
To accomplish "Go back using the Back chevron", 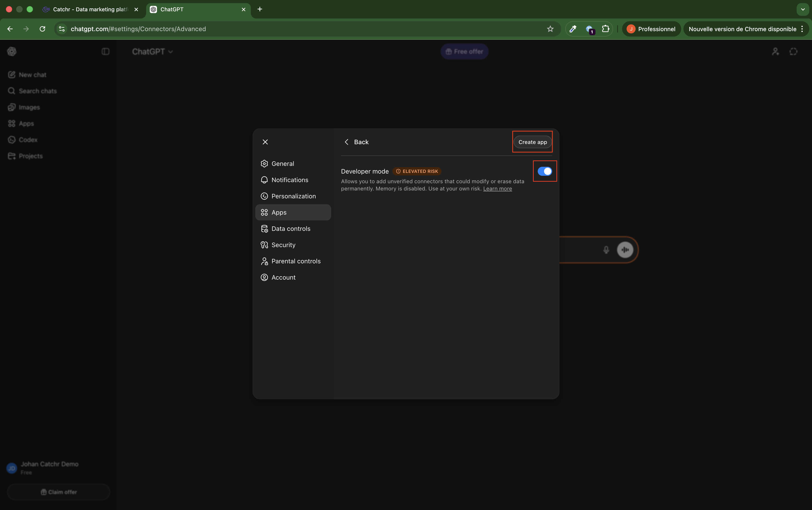I will pos(346,142).
